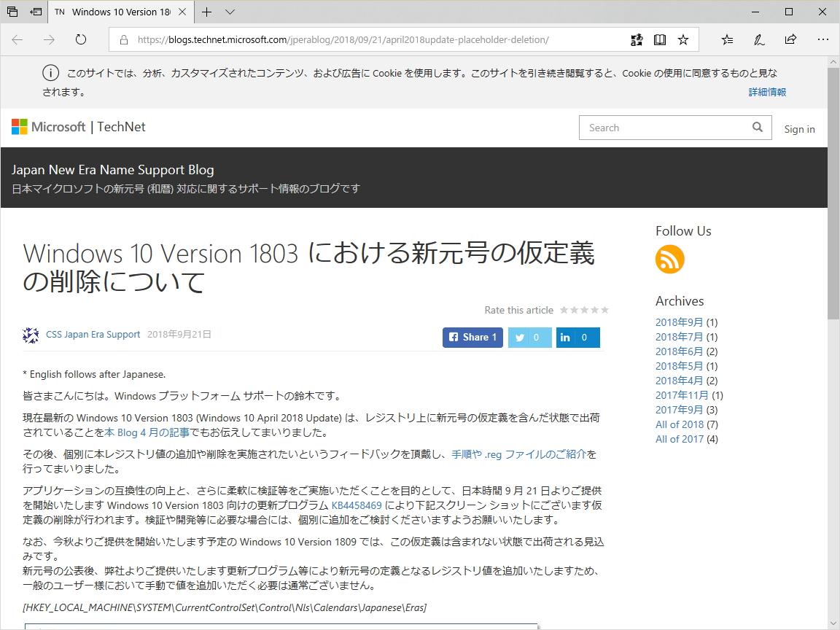The height and width of the screenshot is (630, 840).
Task: Rate this article five stars
Action: click(606, 309)
